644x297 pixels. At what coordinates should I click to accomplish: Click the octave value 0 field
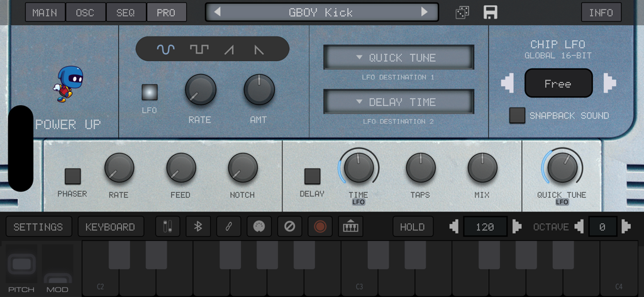(x=602, y=227)
